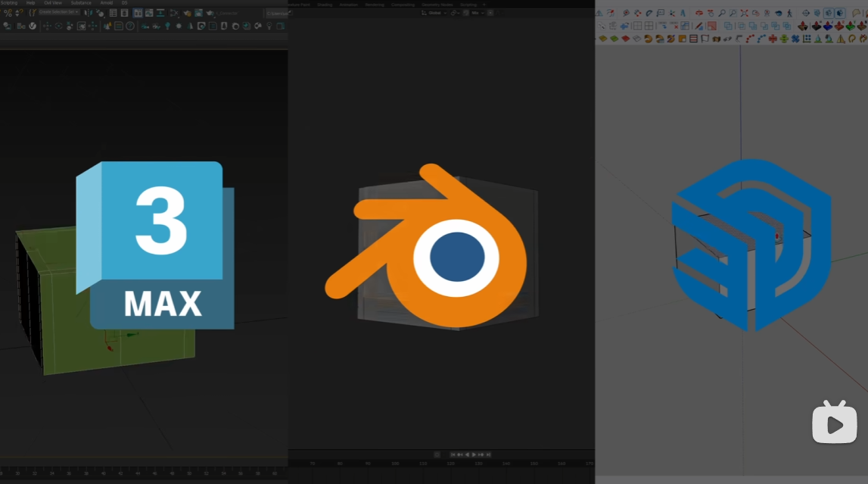Select the 3D Text tool in SketchUp

point(683,13)
